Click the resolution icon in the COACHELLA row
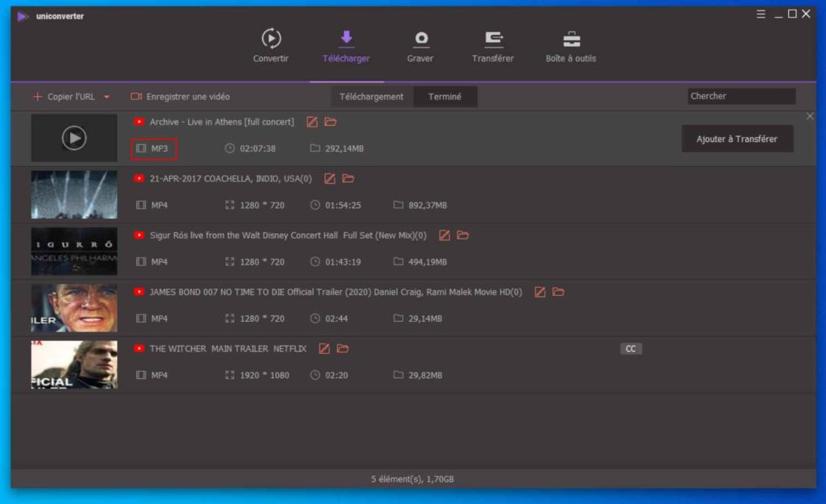This screenshot has height=504, width=826. click(230, 205)
